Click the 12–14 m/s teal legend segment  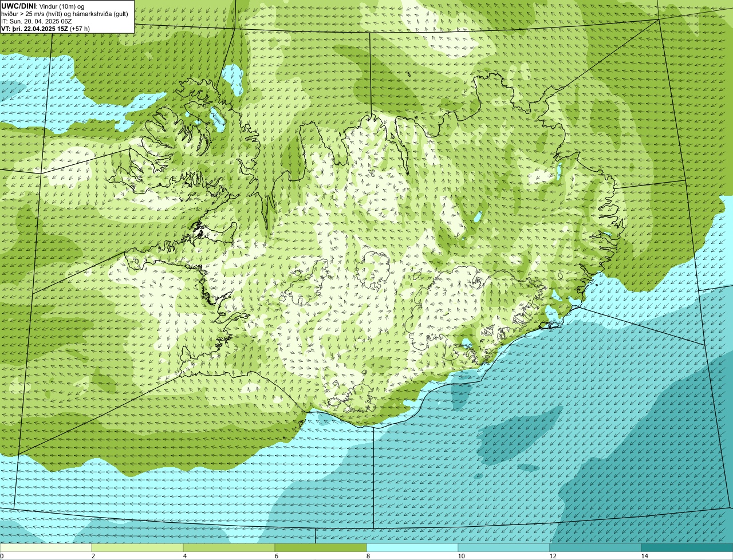click(596, 548)
